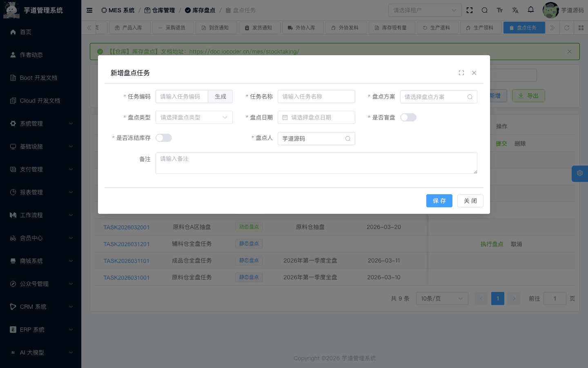Open the 请选择租户 tenant selector

click(425, 10)
